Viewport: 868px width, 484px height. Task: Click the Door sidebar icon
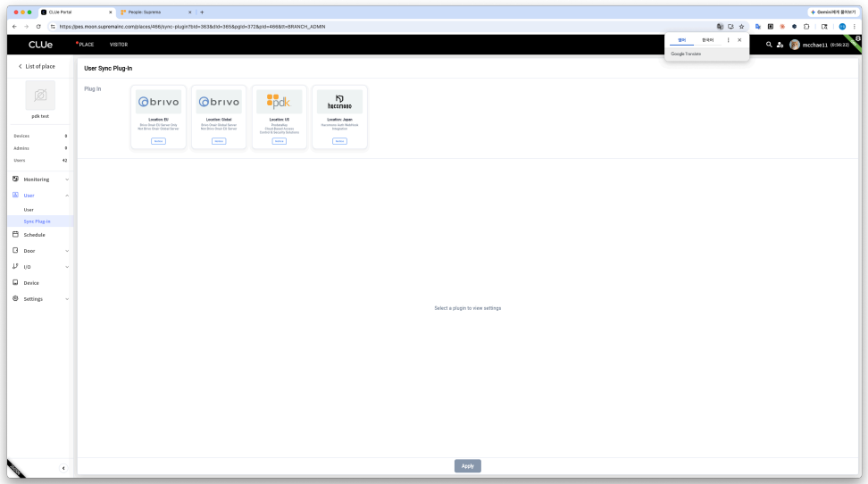point(15,250)
